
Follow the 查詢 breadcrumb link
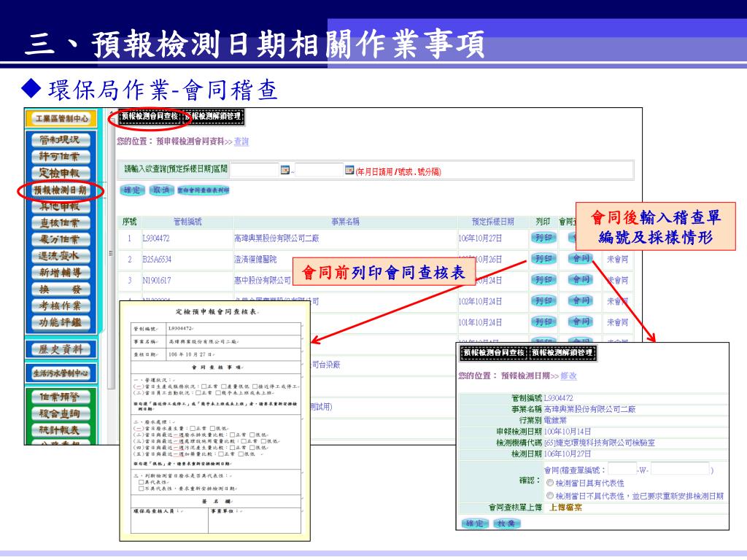(241, 141)
